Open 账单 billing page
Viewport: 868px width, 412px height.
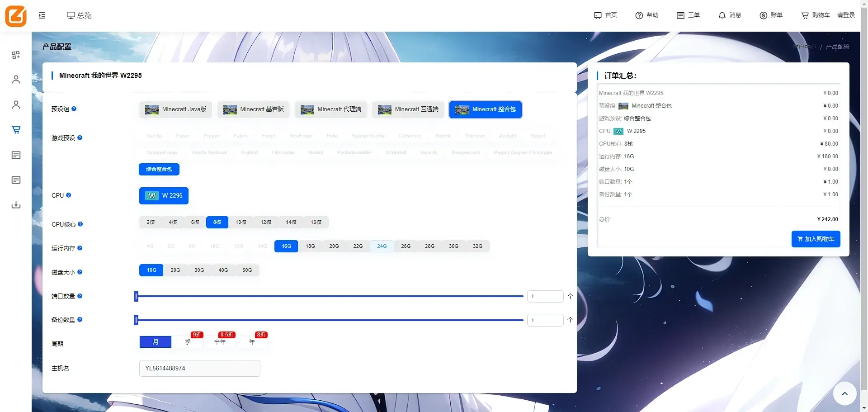point(771,15)
